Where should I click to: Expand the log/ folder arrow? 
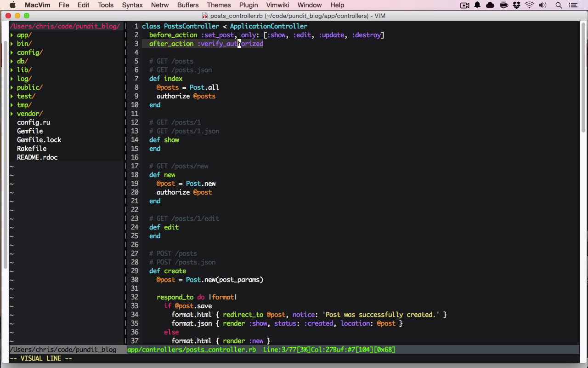12,79
